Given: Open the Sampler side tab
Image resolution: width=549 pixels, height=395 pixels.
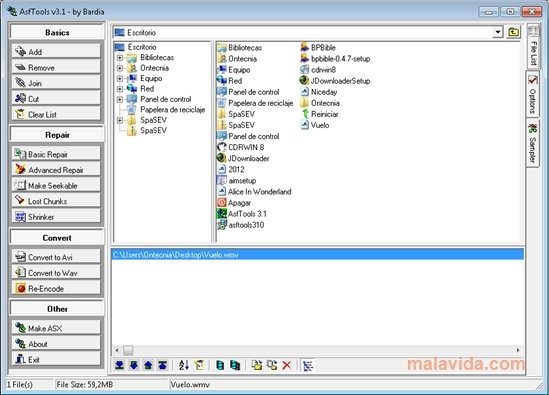Looking at the screenshot, I should [x=533, y=143].
